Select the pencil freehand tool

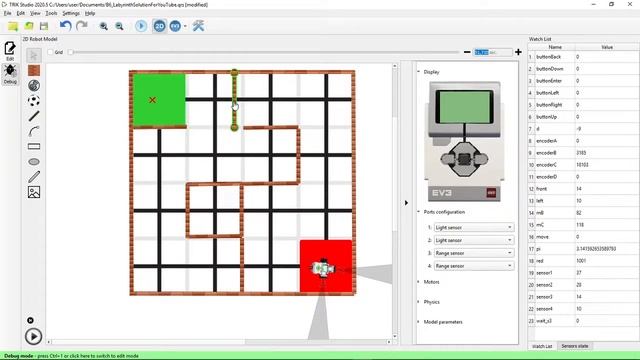tap(34, 177)
